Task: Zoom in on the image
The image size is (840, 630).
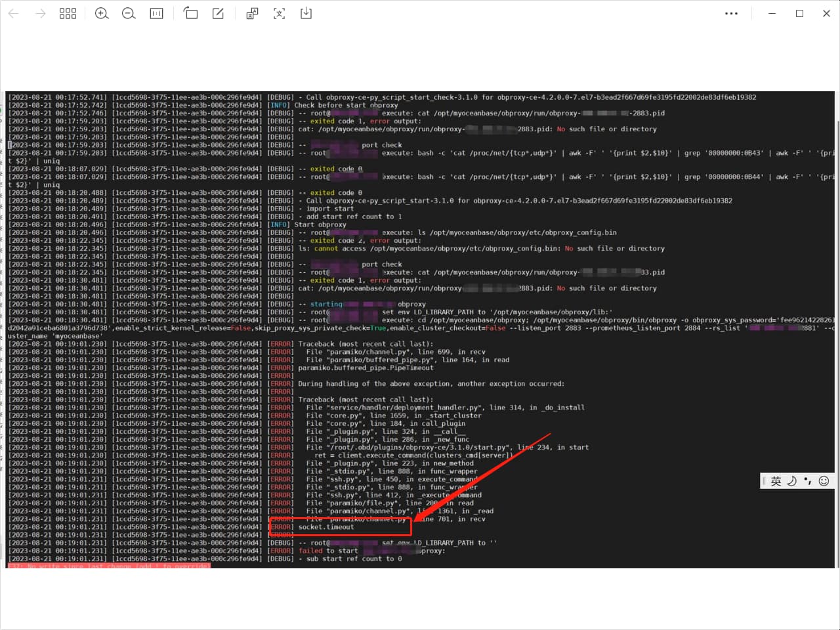Action: tap(102, 13)
